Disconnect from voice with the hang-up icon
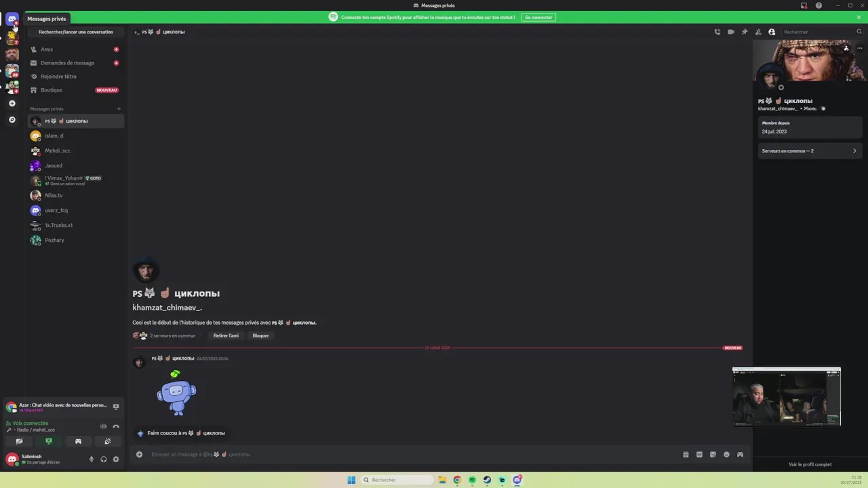868x488 pixels. [116, 426]
